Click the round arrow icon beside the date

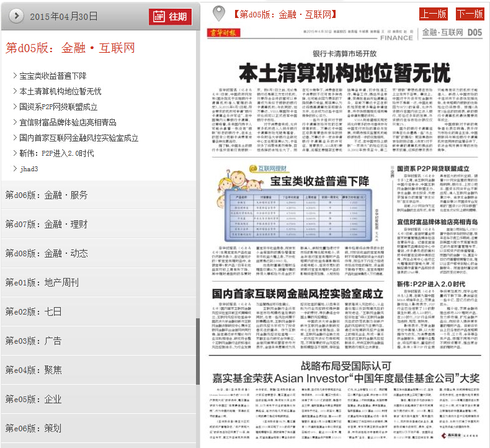pos(16,16)
